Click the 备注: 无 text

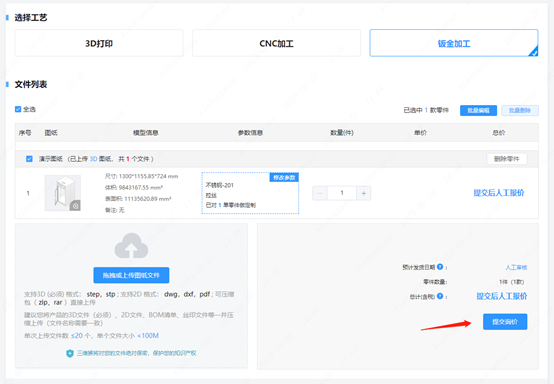[x=114, y=210]
